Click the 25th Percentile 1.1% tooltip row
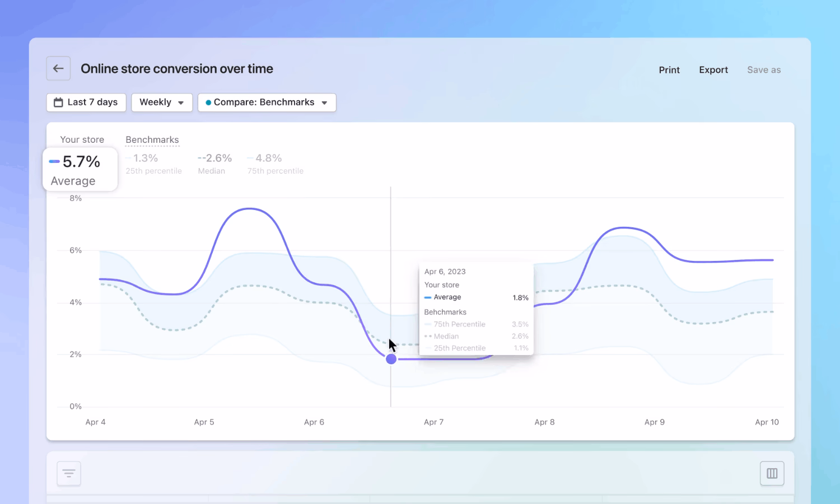Screen dimensions: 840x504 pos(477,348)
